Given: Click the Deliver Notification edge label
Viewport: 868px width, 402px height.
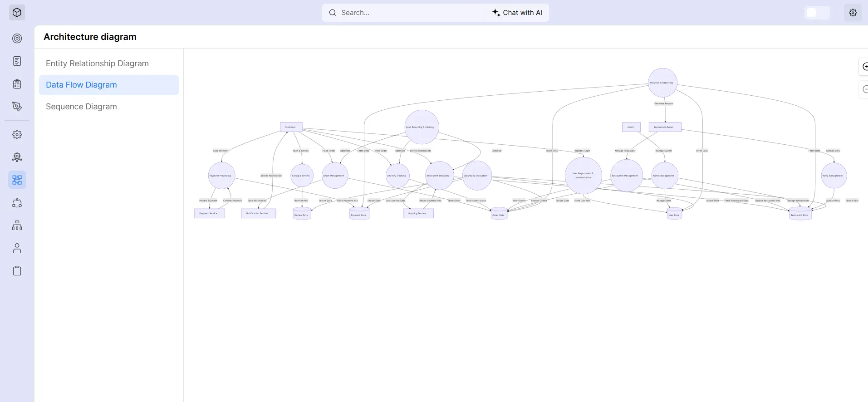Looking at the screenshot, I should (x=271, y=176).
